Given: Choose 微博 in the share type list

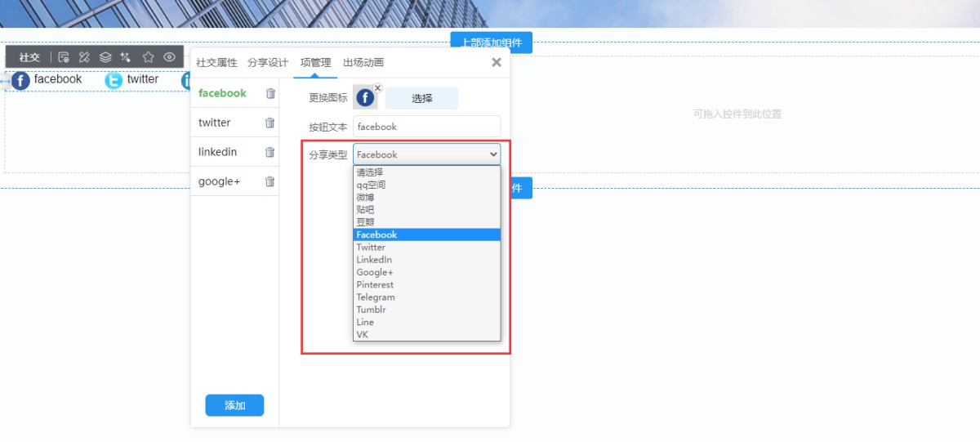Looking at the screenshot, I should point(427,197).
